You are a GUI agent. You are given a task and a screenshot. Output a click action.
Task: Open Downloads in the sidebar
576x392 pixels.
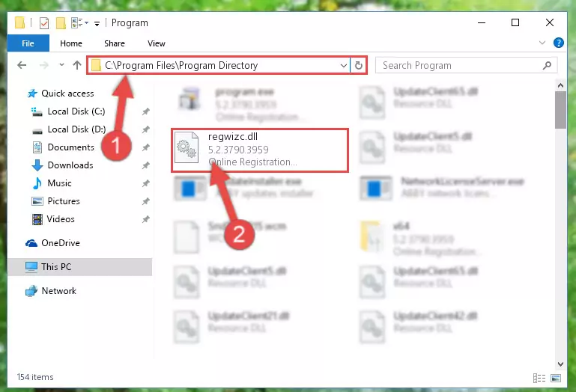[x=63, y=165]
